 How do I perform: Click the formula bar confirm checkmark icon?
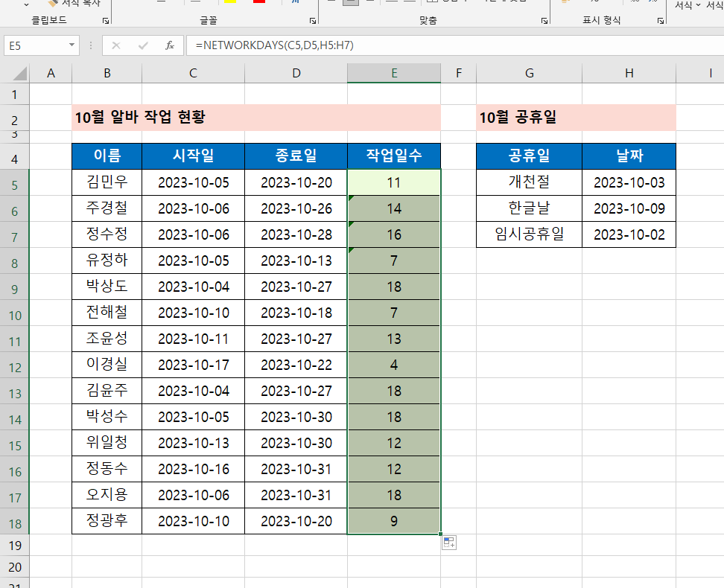click(x=143, y=45)
